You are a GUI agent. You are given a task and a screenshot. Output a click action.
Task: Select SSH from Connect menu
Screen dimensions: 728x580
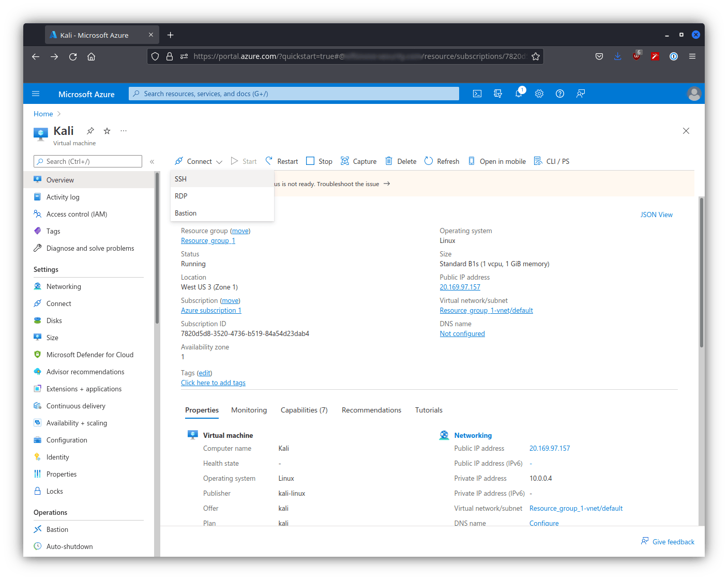tap(181, 179)
